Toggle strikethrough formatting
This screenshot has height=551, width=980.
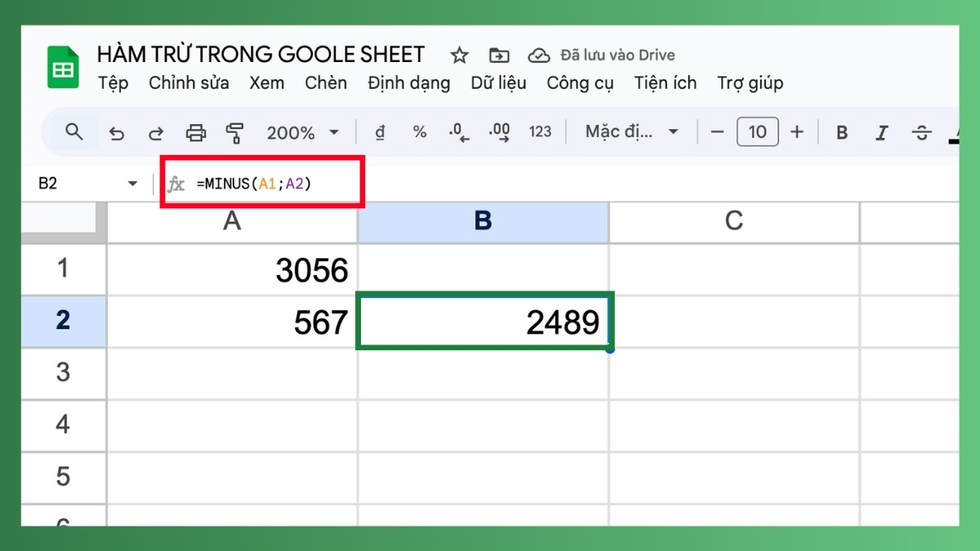922,131
